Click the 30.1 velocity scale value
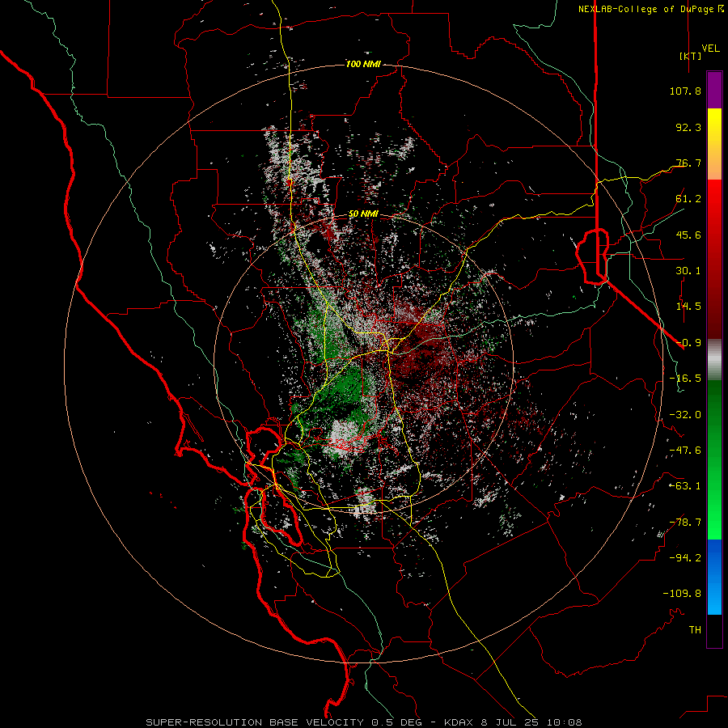 [688, 271]
